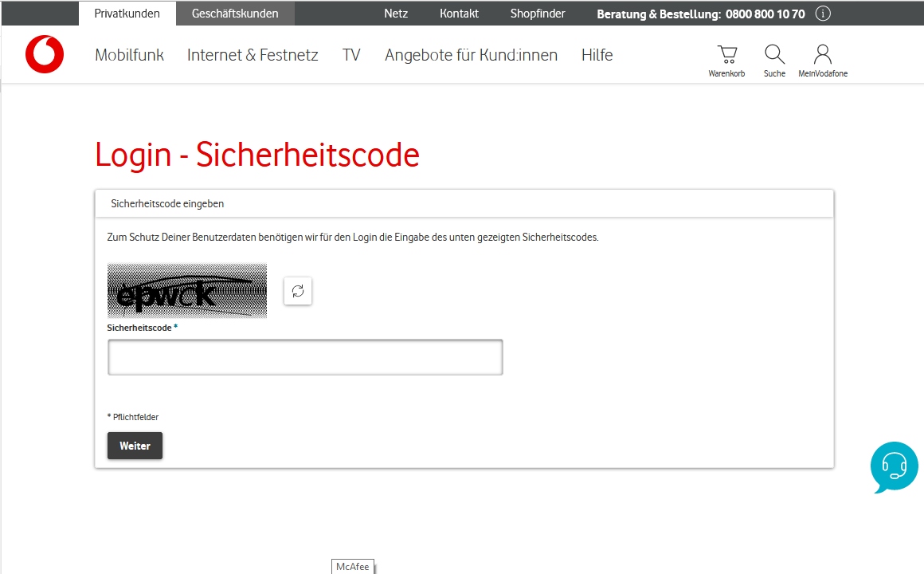
Task: Open the Internet & Festnetz menu
Action: (252, 54)
